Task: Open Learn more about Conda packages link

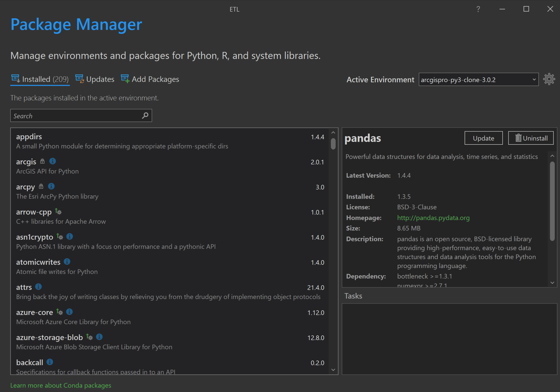Action: click(61, 385)
